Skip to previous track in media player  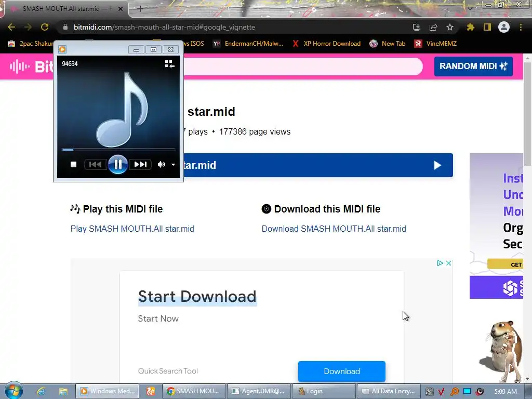(95, 165)
